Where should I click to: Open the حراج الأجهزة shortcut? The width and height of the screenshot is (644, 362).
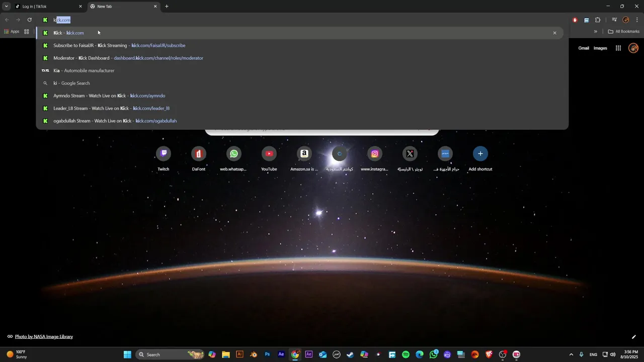[x=445, y=159]
